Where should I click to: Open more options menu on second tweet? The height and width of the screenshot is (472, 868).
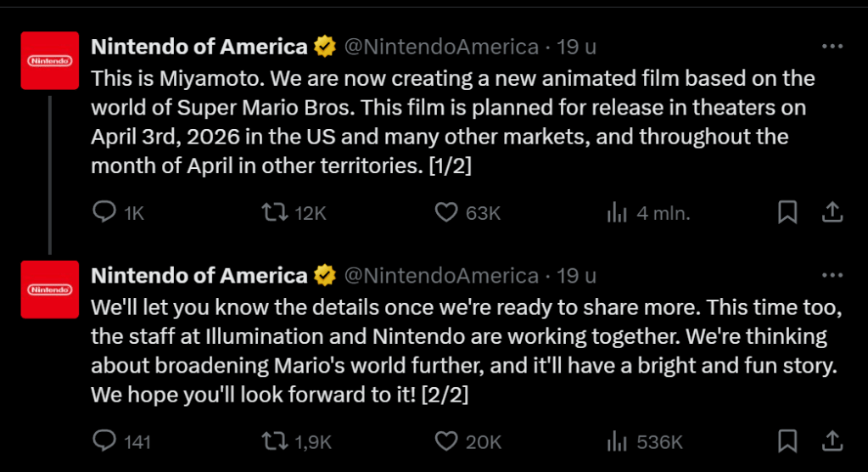pyautogui.click(x=832, y=276)
